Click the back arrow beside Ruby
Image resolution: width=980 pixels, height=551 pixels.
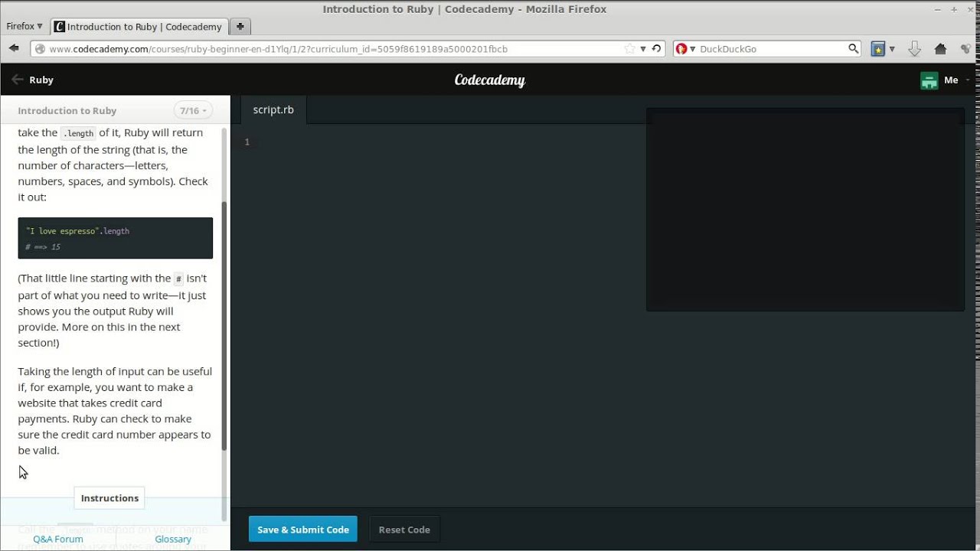pos(18,80)
